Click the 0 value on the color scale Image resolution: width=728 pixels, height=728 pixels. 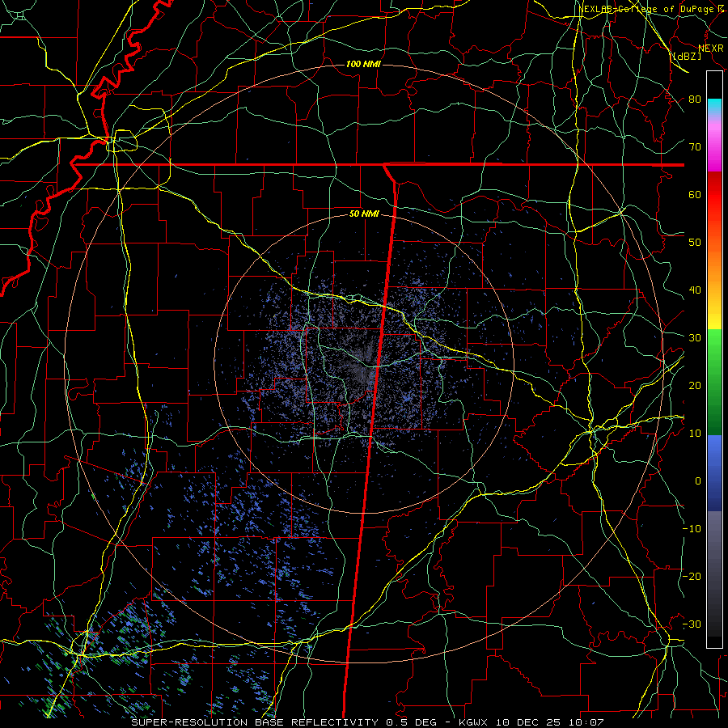698,481
